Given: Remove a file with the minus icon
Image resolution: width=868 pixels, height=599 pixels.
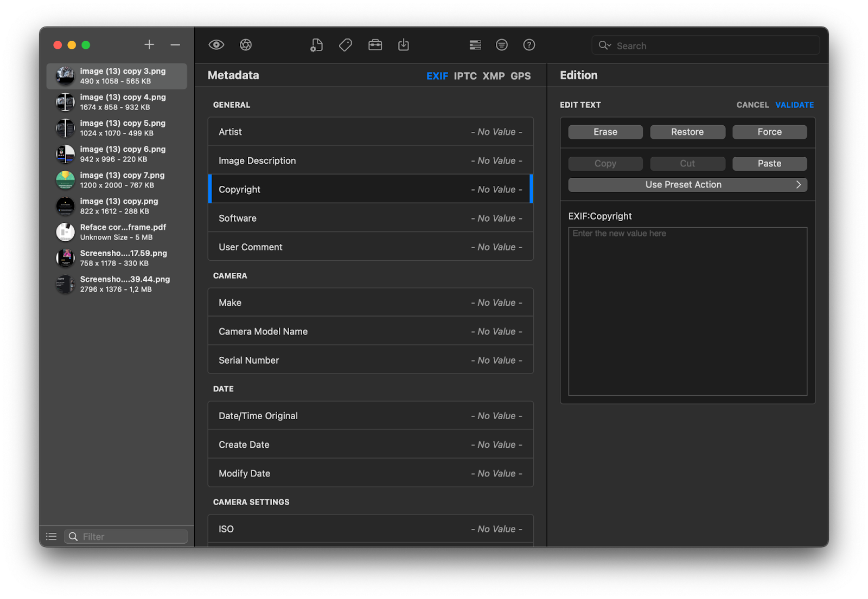Looking at the screenshot, I should pyautogui.click(x=175, y=44).
